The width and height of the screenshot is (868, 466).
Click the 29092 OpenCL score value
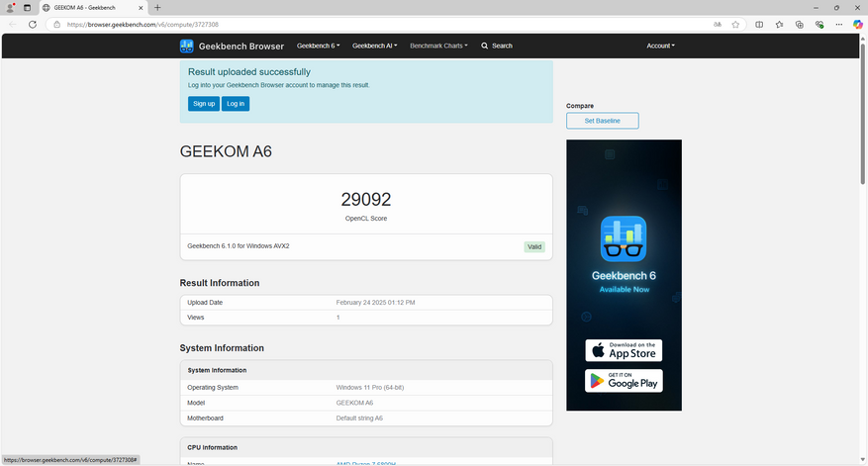click(366, 199)
